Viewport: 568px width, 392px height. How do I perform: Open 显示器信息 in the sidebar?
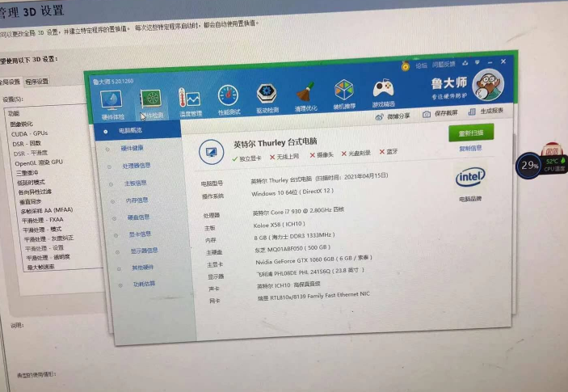tap(144, 251)
